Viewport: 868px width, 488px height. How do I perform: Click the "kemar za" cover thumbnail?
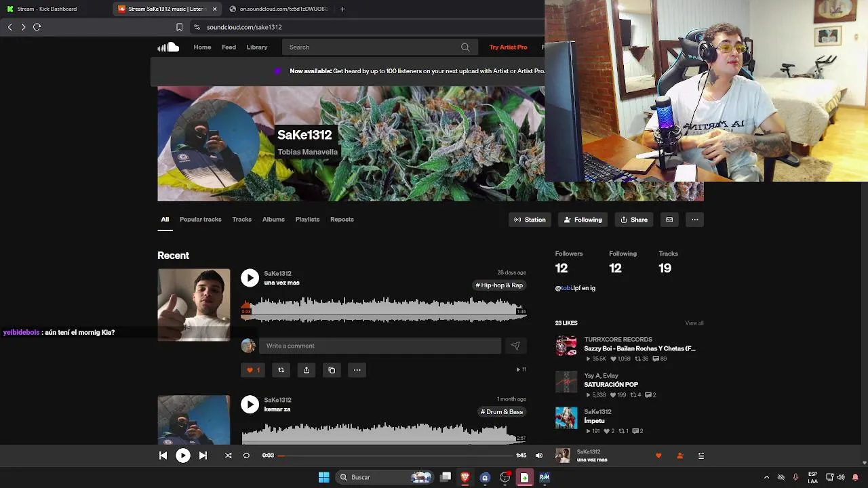pos(194,420)
